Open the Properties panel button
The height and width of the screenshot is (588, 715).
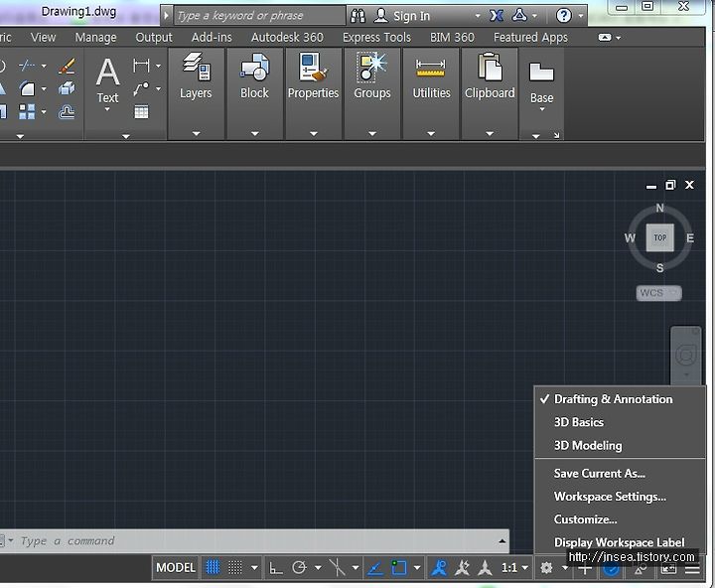point(313,93)
